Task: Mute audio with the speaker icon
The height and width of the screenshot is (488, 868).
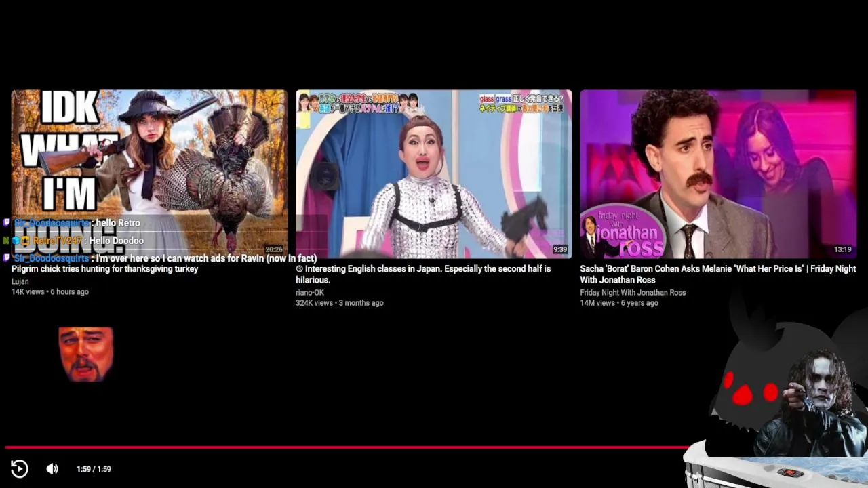Action: [x=52, y=468]
